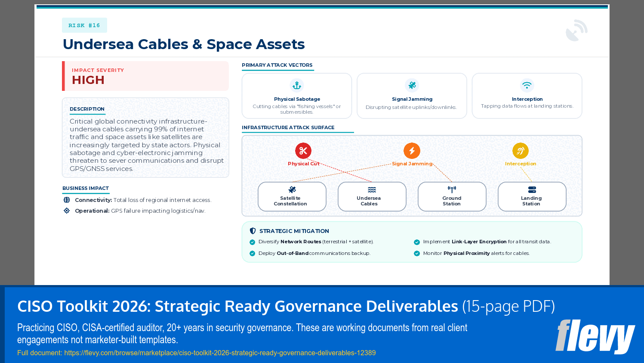Image resolution: width=644 pixels, height=363 pixels.
Task: Click the red 'Physical Cut' label
Action: 304,164
